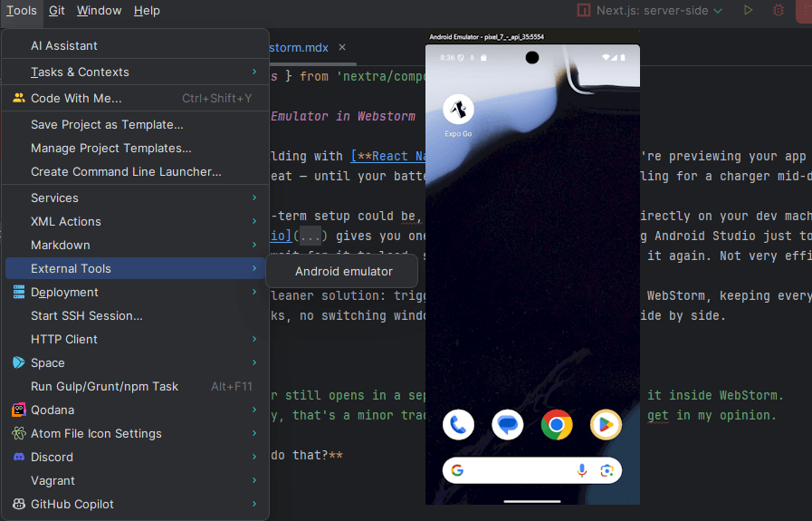Tap the Google Lens icon

pos(607,470)
